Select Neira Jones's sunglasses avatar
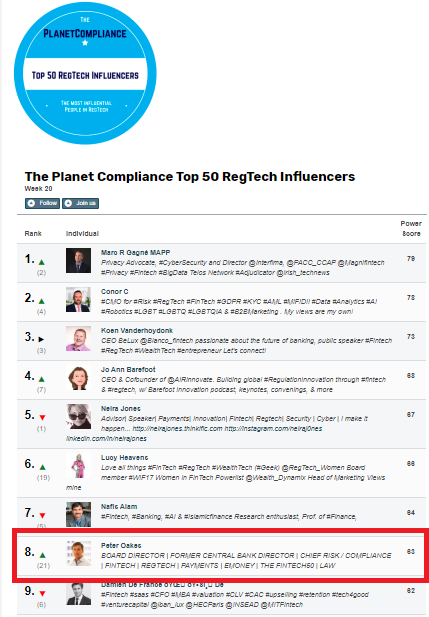Viewport: 429px width, 617px height. pos(78,416)
